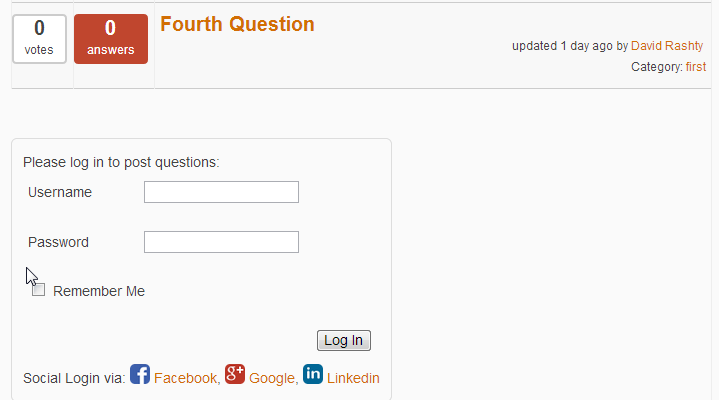The width and height of the screenshot is (719, 400).
Task: Open the Google social login text link
Action: (272, 378)
